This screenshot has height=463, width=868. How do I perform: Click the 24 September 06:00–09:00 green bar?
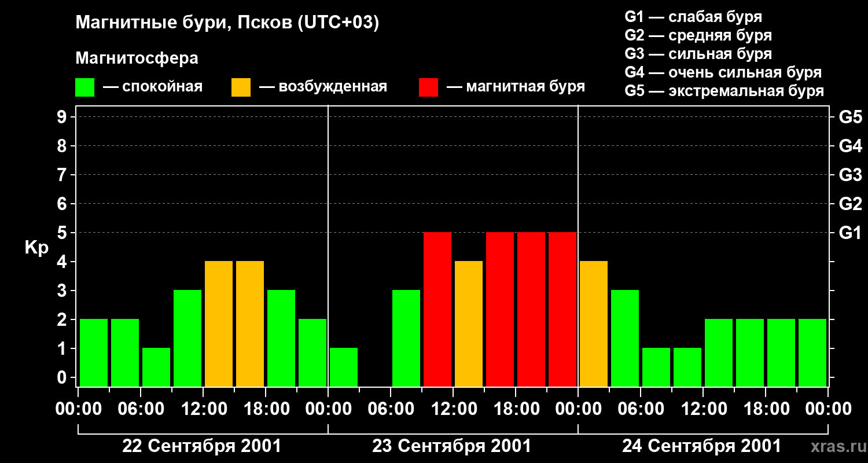656,367
